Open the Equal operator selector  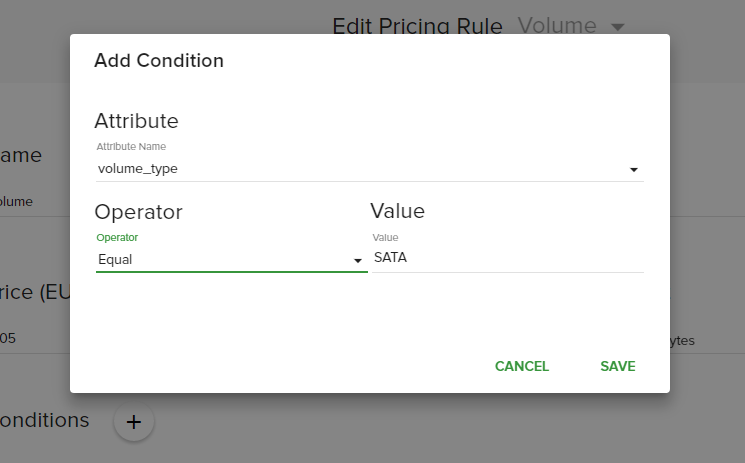[x=232, y=260]
